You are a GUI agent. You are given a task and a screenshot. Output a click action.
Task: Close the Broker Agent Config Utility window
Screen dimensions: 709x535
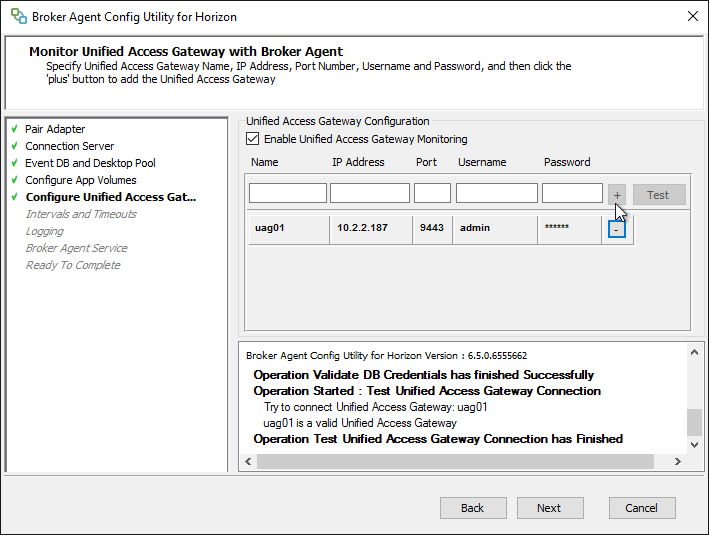(x=692, y=16)
